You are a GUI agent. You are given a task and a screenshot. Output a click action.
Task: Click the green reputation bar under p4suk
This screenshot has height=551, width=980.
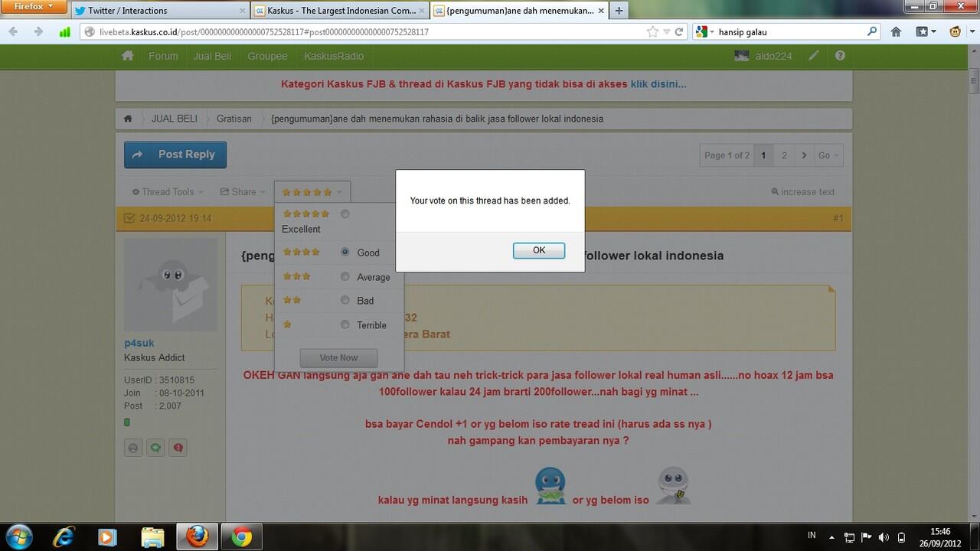[127, 422]
